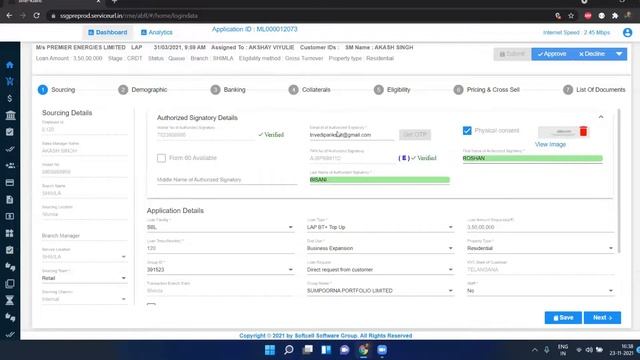Open the Internal sourcing channel dropdown

pos(84,299)
